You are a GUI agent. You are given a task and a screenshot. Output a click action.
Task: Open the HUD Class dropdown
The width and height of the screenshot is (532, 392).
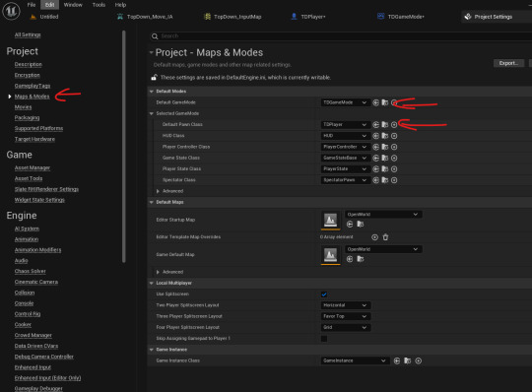(x=346, y=136)
